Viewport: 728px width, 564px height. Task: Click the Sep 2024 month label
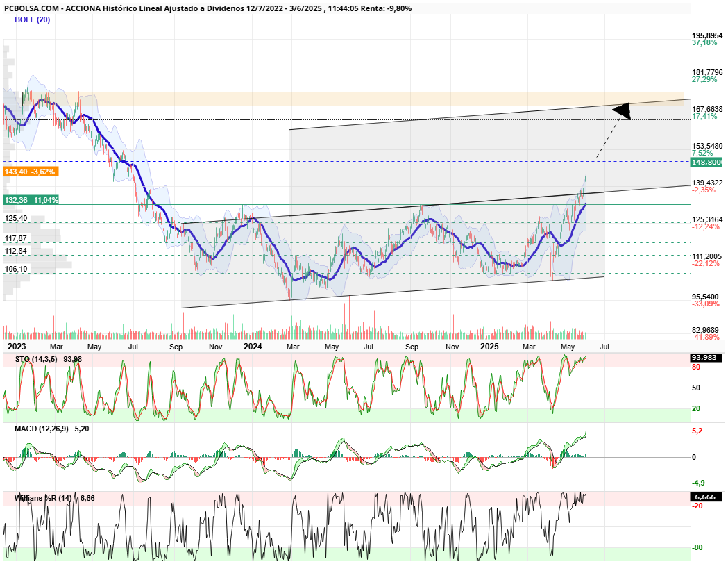pyautogui.click(x=412, y=347)
